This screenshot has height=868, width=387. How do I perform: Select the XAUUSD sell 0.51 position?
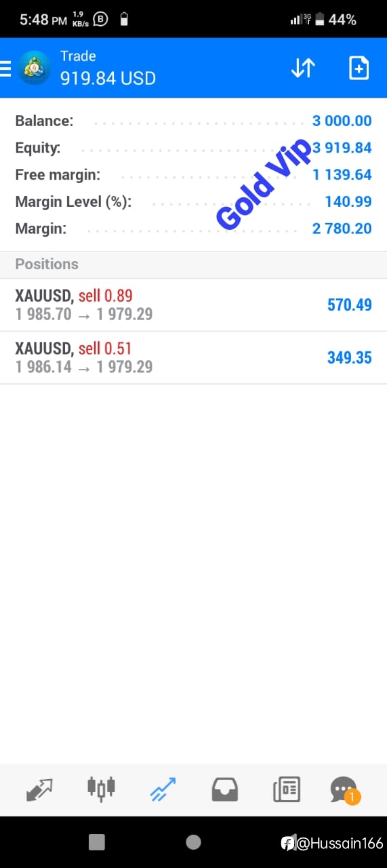tap(193, 358)
